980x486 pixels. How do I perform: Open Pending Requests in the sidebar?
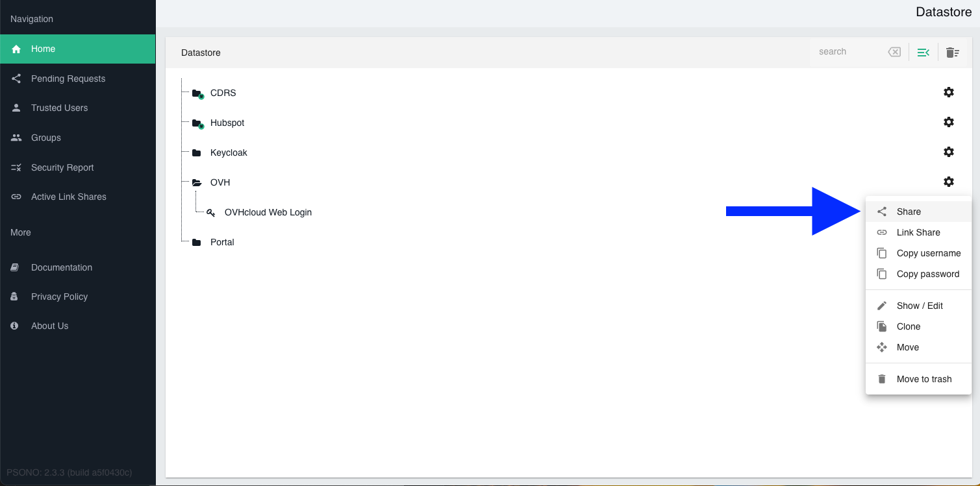(x=68, y=79)
